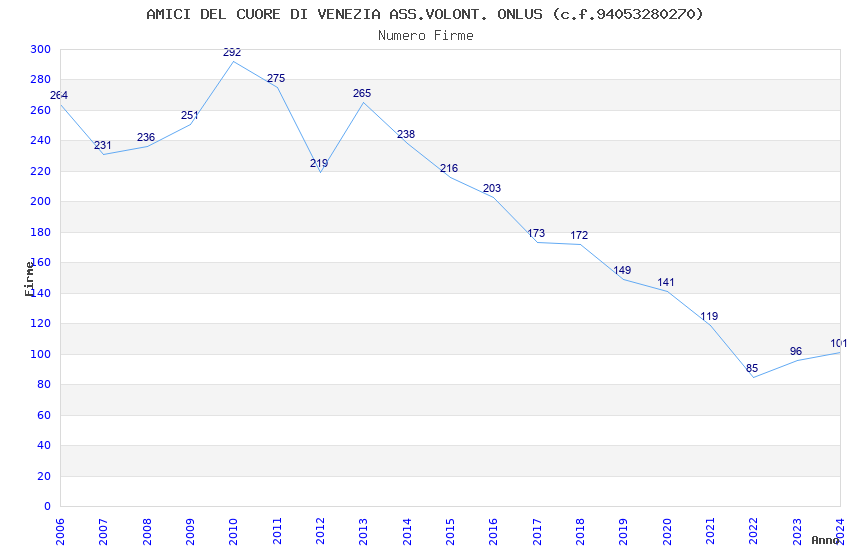Click the data label '101' for 2024
This screenshot has width=850, height=550.
click(x=839, y=344)
